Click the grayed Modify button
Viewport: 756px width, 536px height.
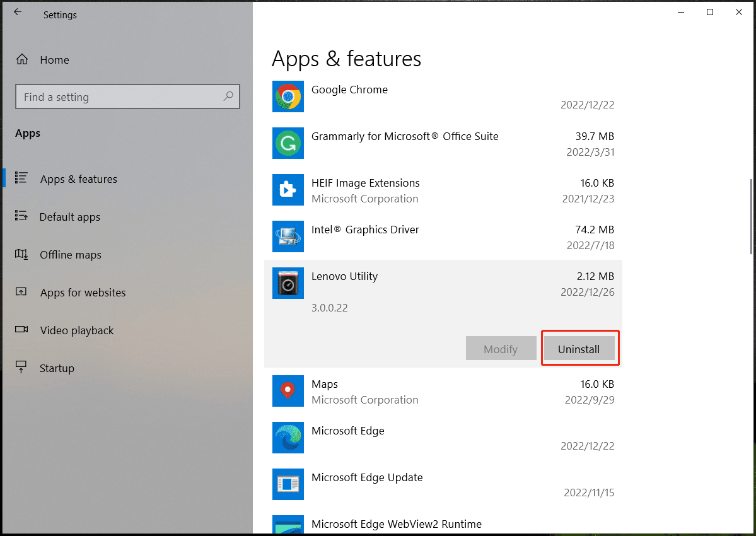pos(501,349)
